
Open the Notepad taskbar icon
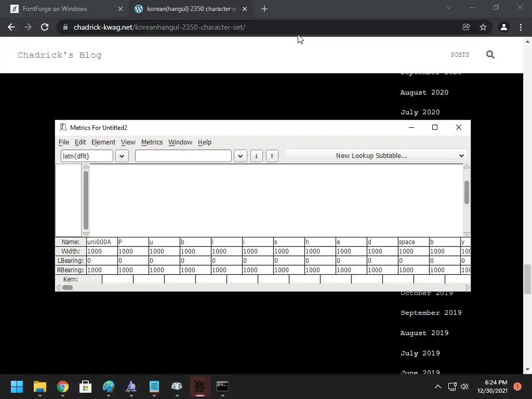(154, 387)
